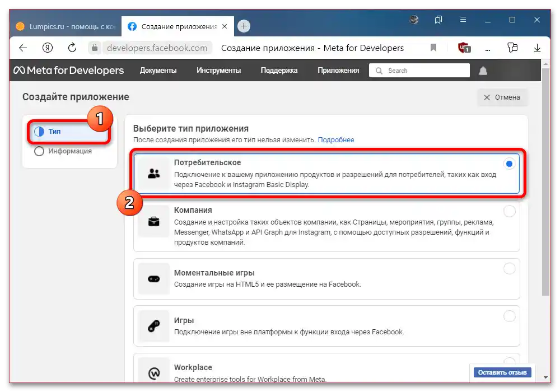Select the Компания radio button

tap(509, 211)
